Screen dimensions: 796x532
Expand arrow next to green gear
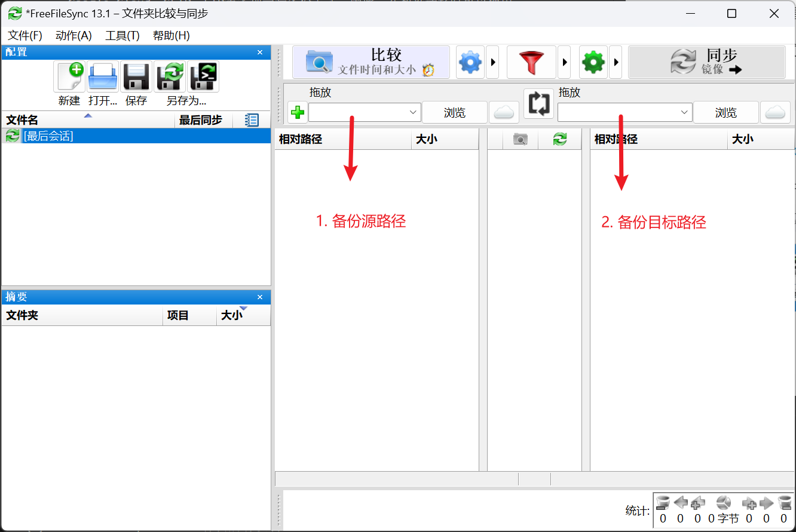[616, 62]
